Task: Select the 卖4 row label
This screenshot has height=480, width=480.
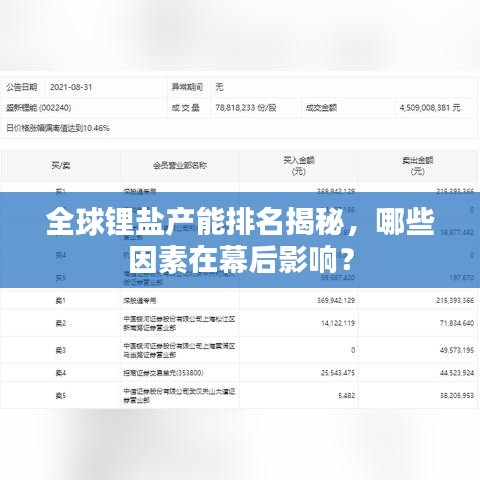Action: (x=61, y=373)
